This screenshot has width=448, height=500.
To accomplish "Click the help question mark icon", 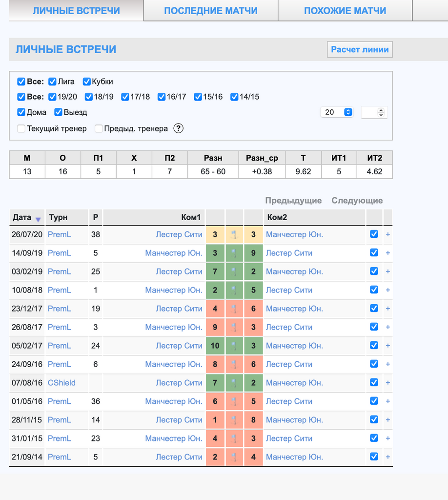I will click(179, 129).
